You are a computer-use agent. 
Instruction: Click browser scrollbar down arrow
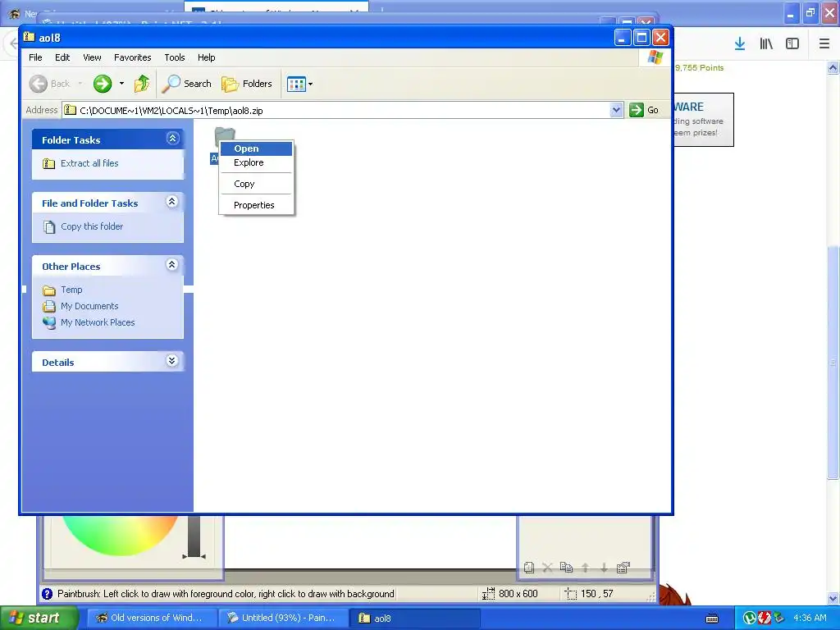click(x=833, y=598)
